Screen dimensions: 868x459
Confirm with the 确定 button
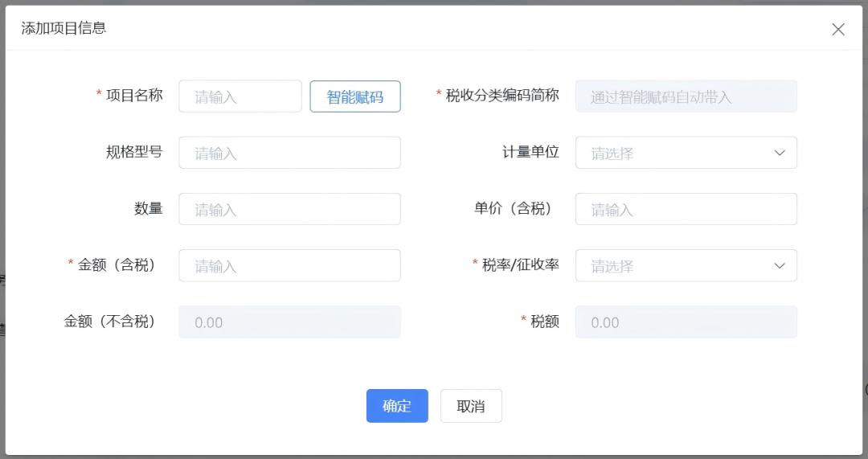tap(397, 406)
